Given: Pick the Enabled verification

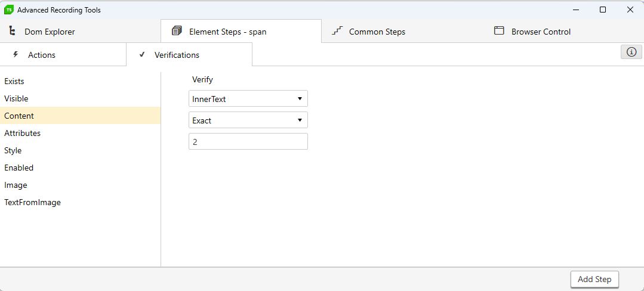Looking at the screenshot, I should pyautogui.click(x=80, y=168).
